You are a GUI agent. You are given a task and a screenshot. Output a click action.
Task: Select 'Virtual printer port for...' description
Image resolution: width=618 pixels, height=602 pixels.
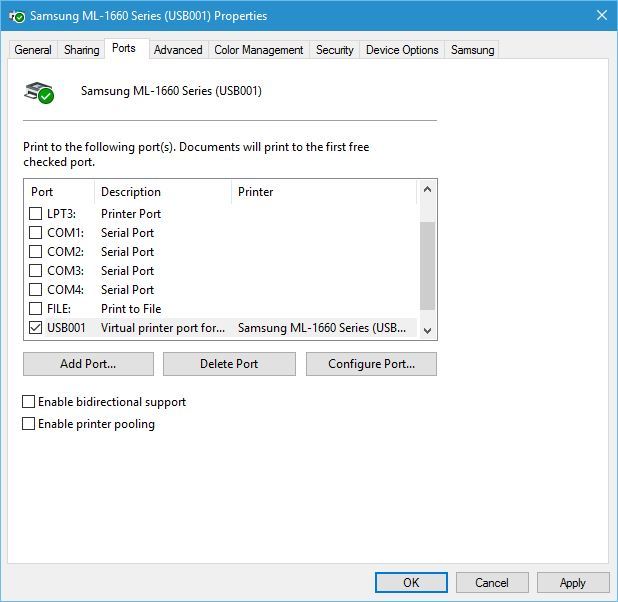(163, 328)
